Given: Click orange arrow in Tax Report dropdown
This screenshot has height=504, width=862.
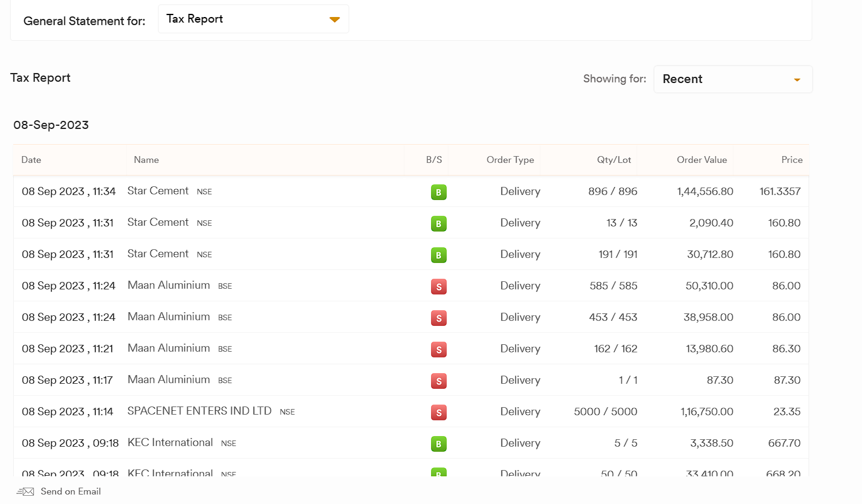Looking at the screenshot, I should [335, 20].
